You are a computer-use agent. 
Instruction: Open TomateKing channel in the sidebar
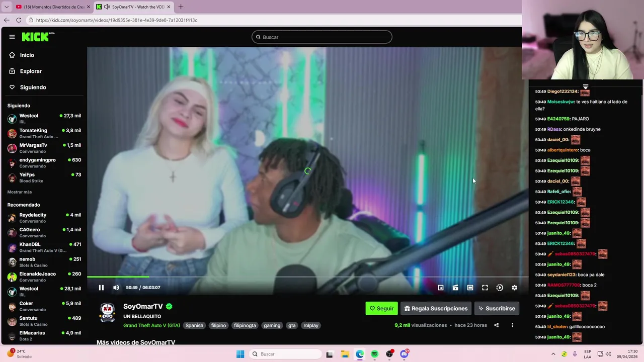pos(44,133)
